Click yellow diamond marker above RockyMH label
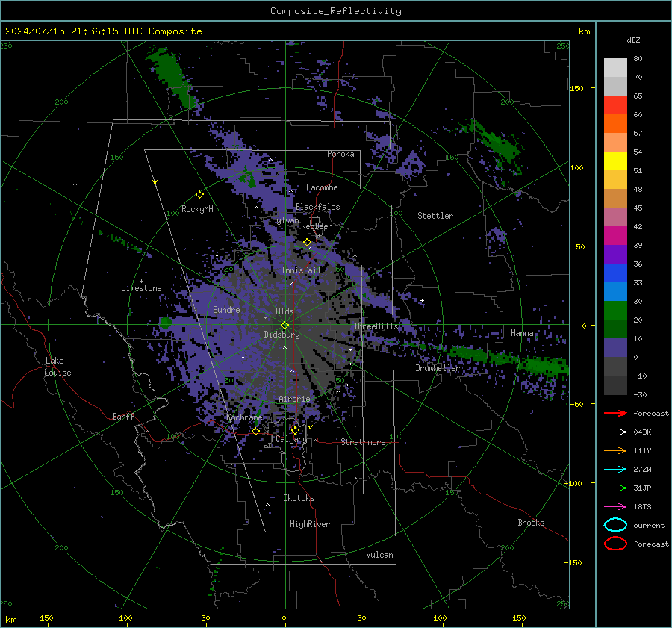672x628 pixels. click(x=199, y=195)
